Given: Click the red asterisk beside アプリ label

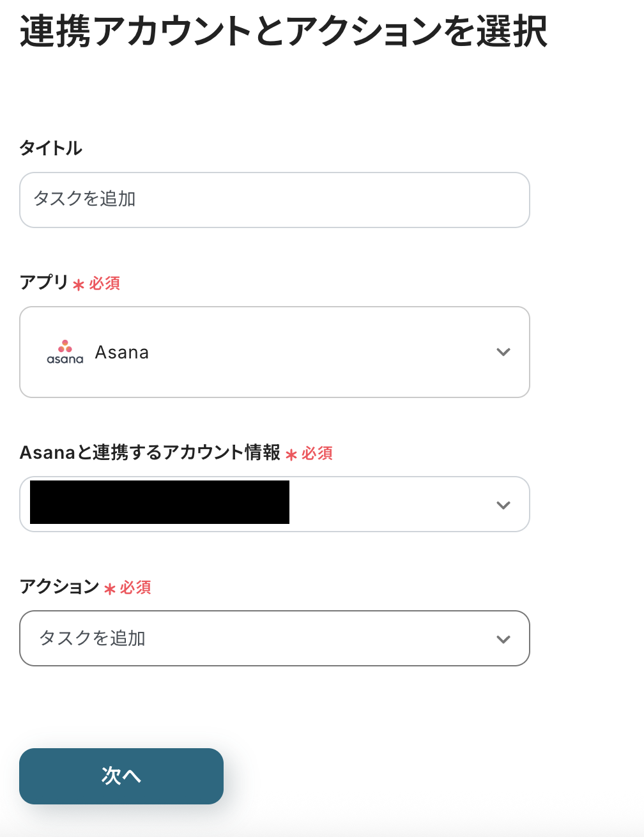Looking at the screenshot, I should pyautogui.click(x=79, y=285).
